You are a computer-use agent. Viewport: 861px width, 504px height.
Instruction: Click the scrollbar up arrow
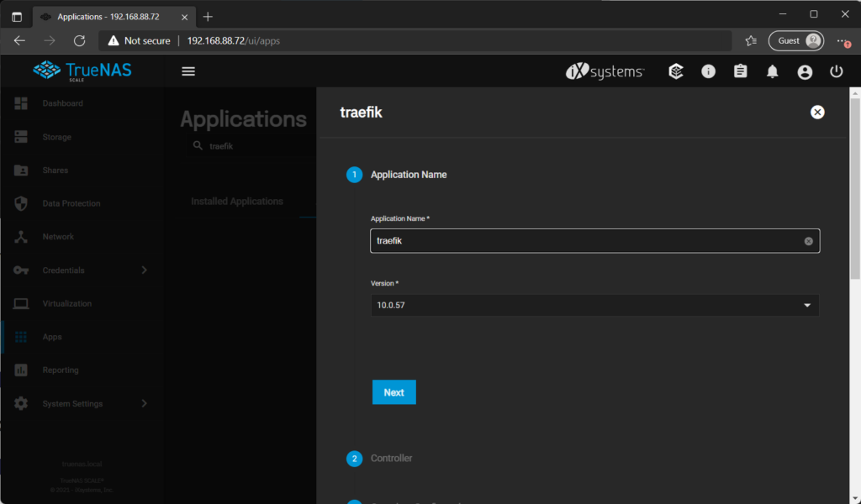[x=855, y=93]
